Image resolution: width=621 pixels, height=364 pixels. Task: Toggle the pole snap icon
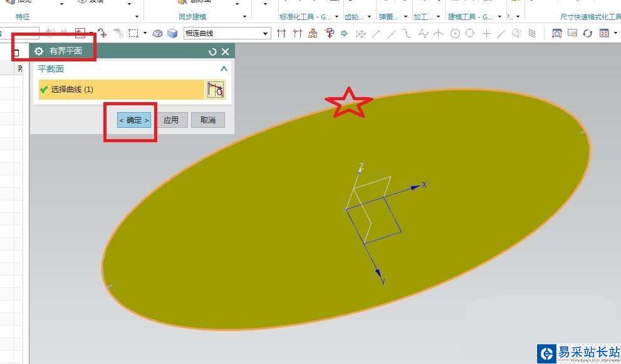click(x=424, y=34)
